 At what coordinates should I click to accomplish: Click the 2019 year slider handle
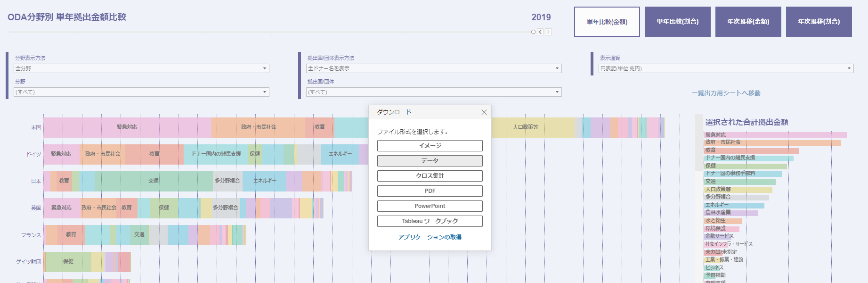533,32
